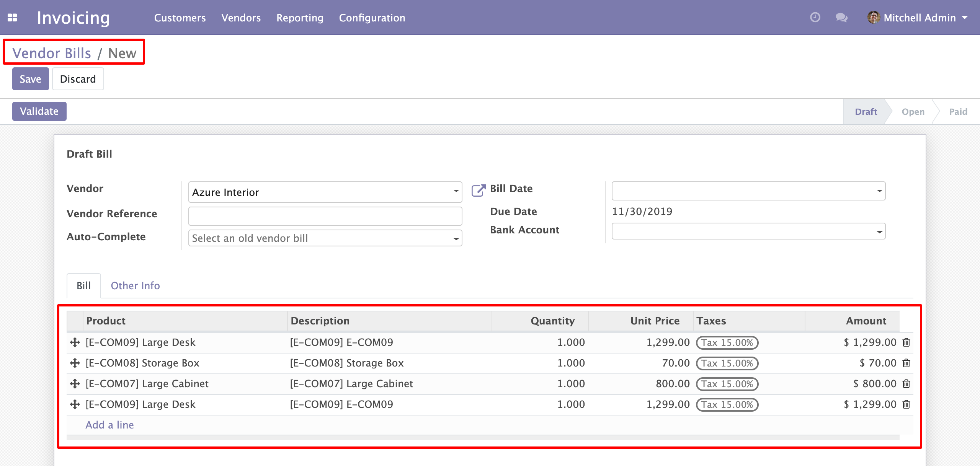Click the Discard button

pos(78,79)
